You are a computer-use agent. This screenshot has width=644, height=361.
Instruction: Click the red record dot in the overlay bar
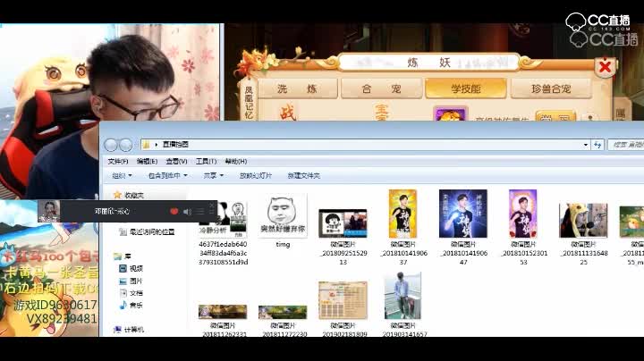(174, 211)
